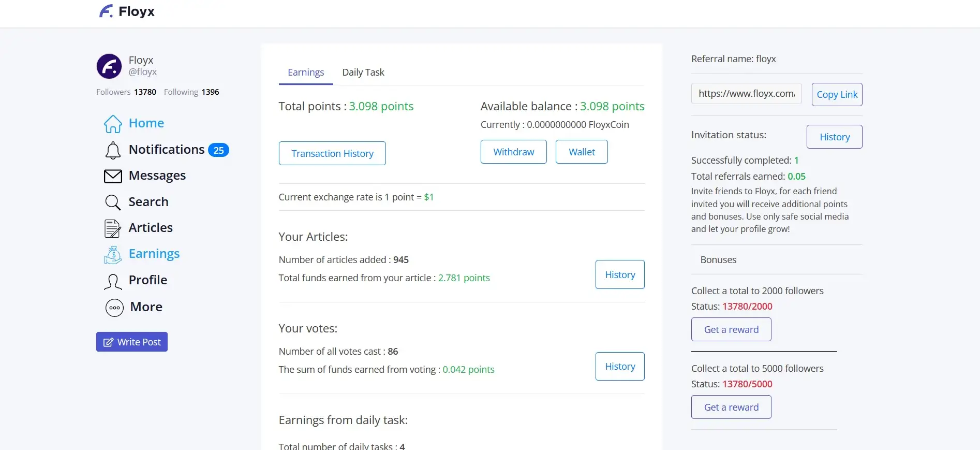
Task: Open Messages envelope icon
Action: point(113,176)
